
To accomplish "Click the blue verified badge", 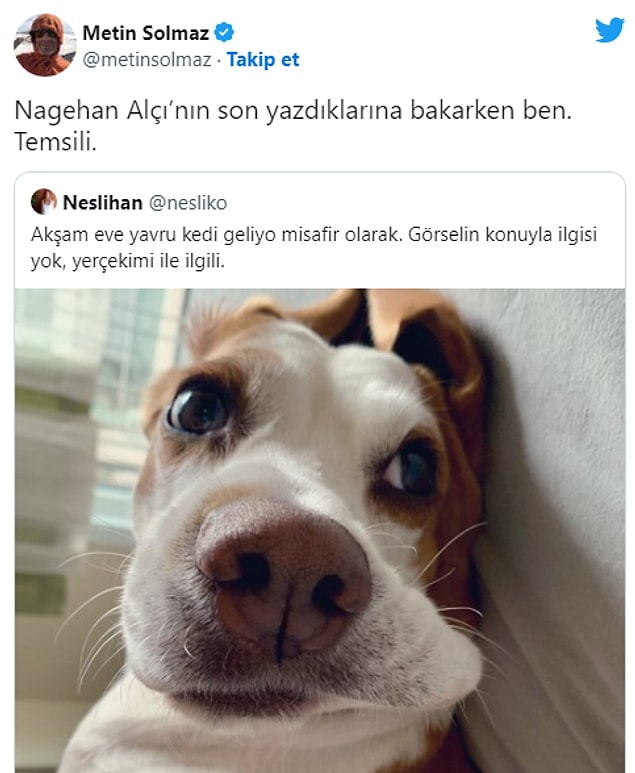I will (224, 33).
